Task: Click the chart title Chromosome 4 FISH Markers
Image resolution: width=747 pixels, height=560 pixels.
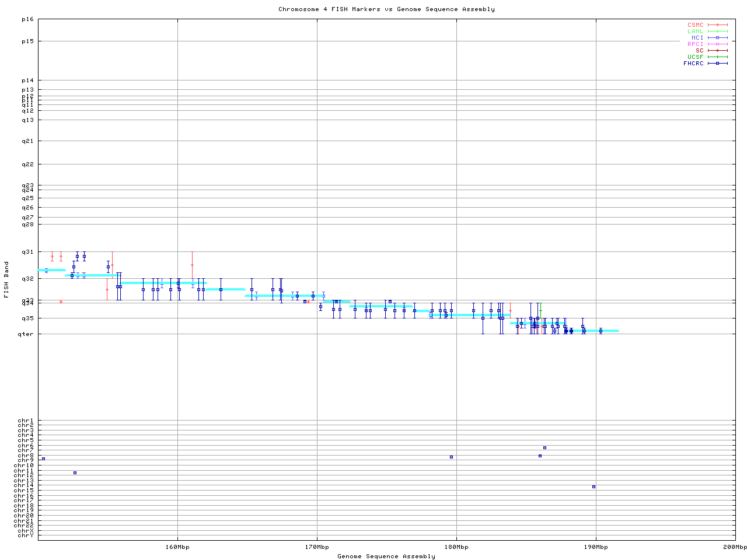Action: point(386,9)
